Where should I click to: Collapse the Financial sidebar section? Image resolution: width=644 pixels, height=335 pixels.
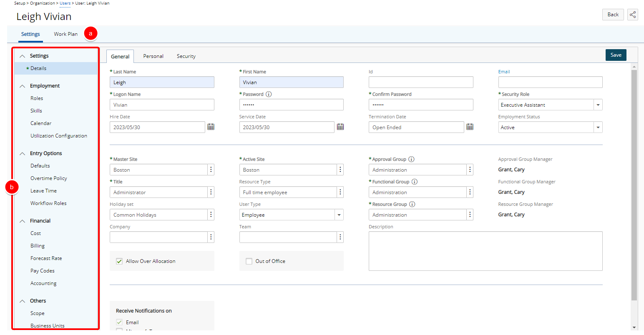coord(23,221)
